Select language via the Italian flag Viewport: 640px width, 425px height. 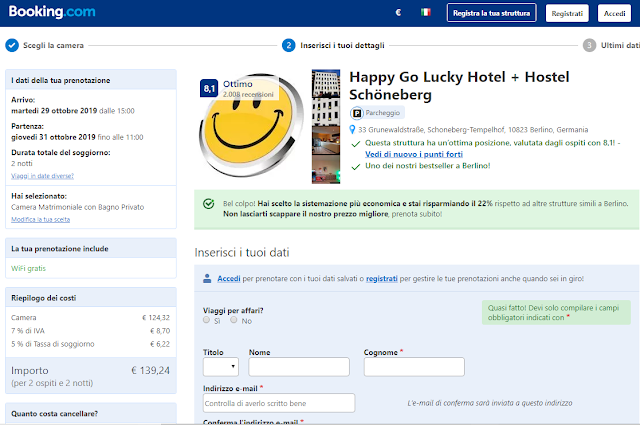pos(426,12)
